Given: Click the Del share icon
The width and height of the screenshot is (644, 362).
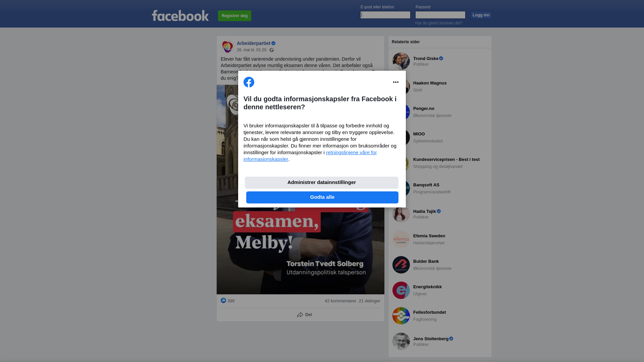Looking at the screenshot, I should point(300,315).
